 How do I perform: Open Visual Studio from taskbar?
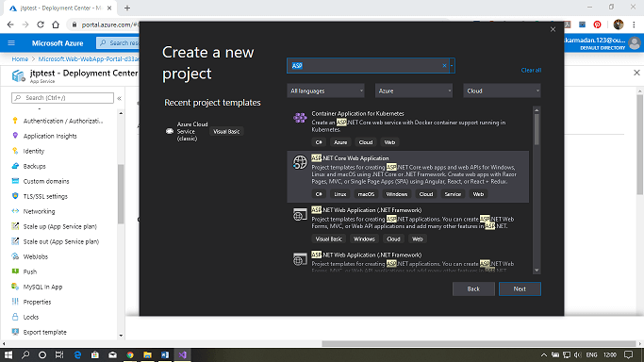tap(182, 354)
